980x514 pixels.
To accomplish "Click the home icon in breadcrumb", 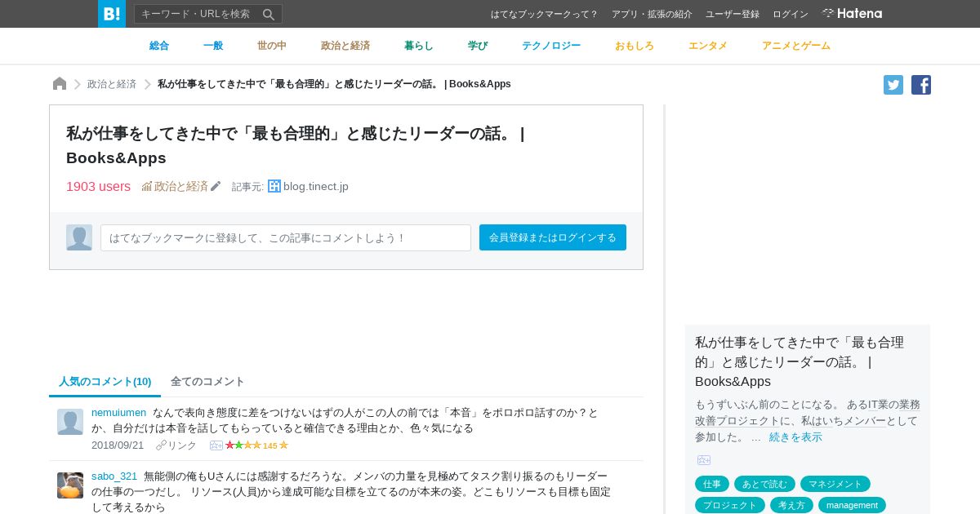I will pos(60,84).
